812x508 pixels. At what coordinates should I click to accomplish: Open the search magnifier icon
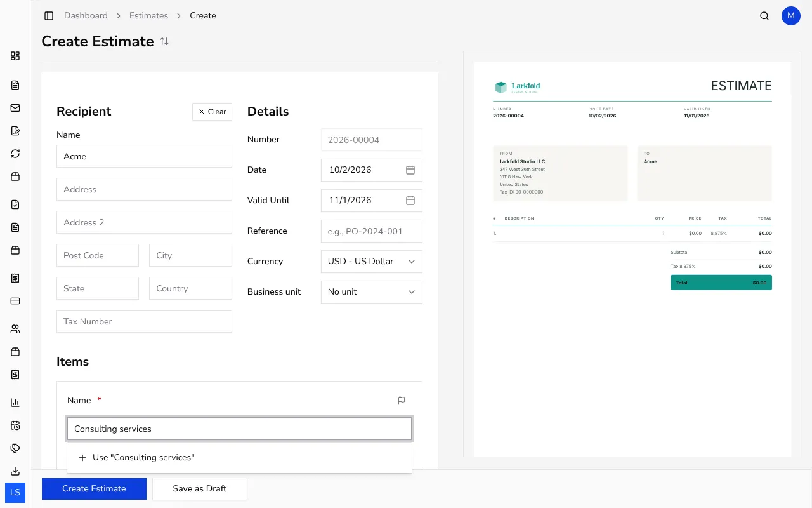[764, 16]
